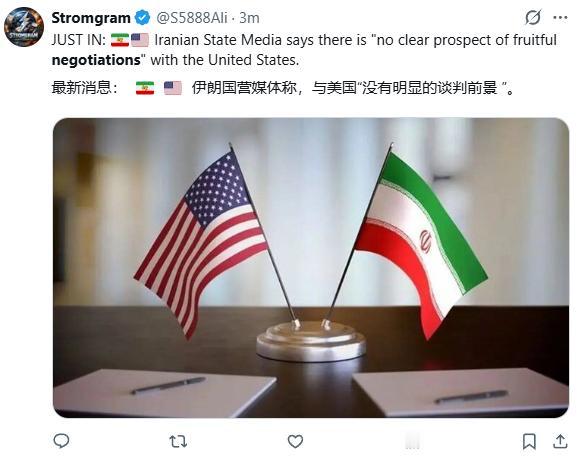Click the Stromgram display name
582x457 pixels.
point(91,18)
